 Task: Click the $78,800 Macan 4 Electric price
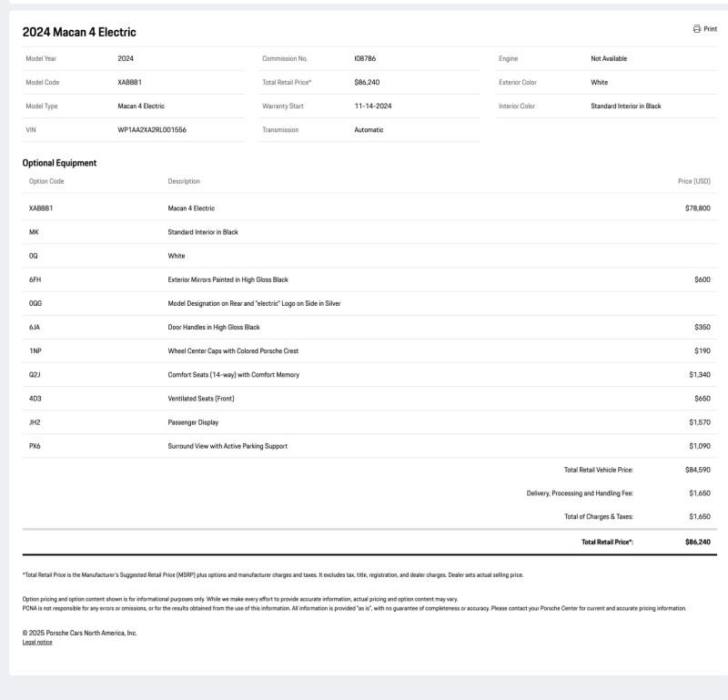click(697, 208)
